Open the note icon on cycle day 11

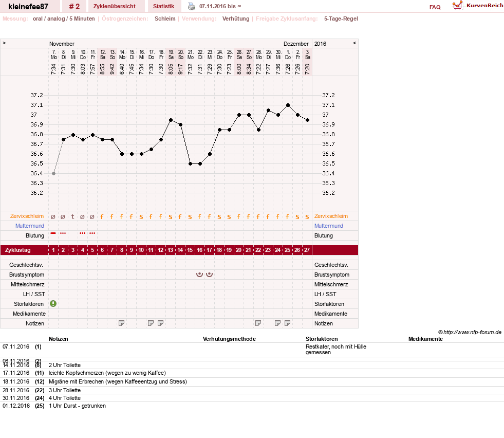pos(151,323)
